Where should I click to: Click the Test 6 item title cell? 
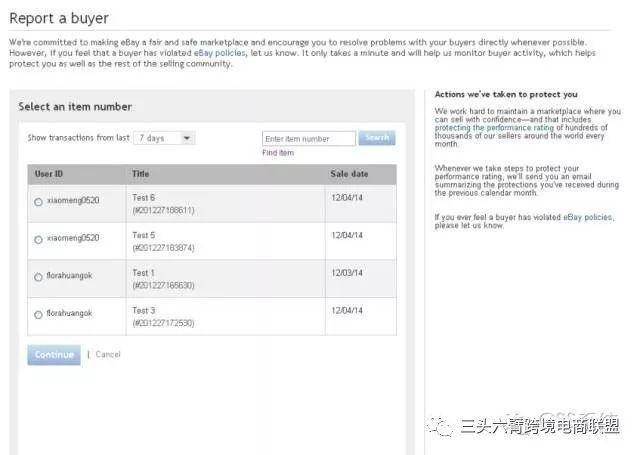coord(144,198)
